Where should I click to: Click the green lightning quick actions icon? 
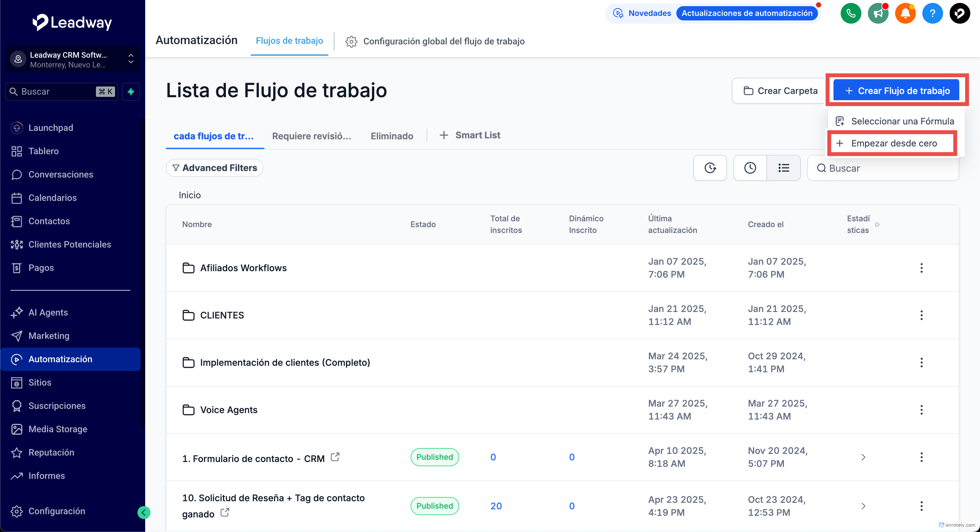pos(131,92)
